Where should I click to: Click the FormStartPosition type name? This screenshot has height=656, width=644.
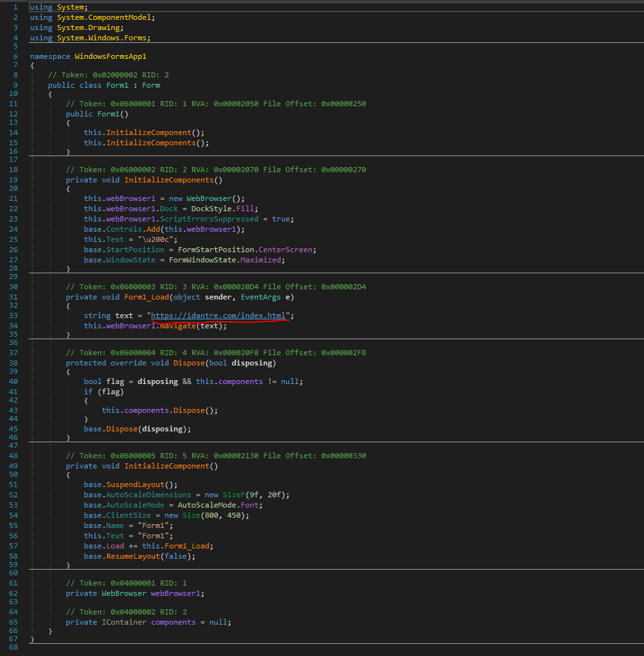216,250
